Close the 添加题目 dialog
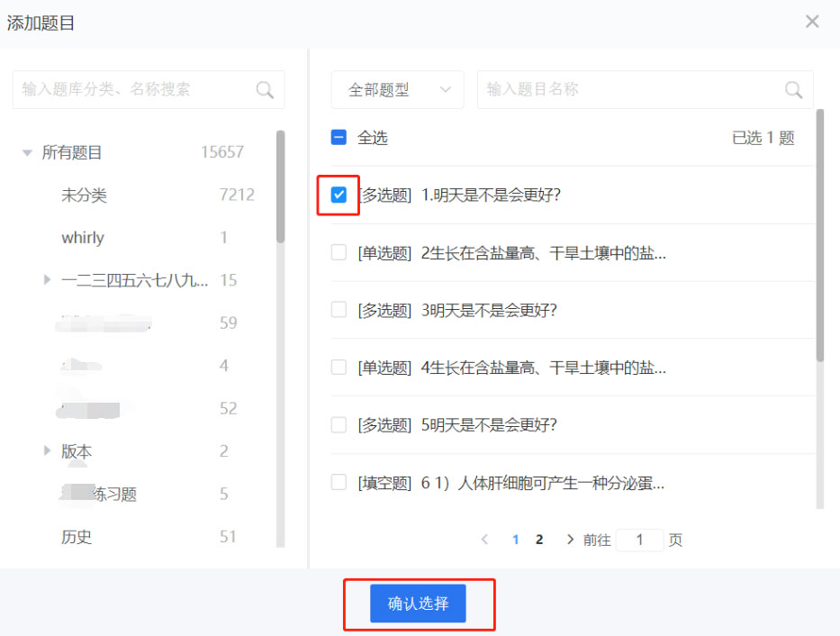 pos(812,22)
